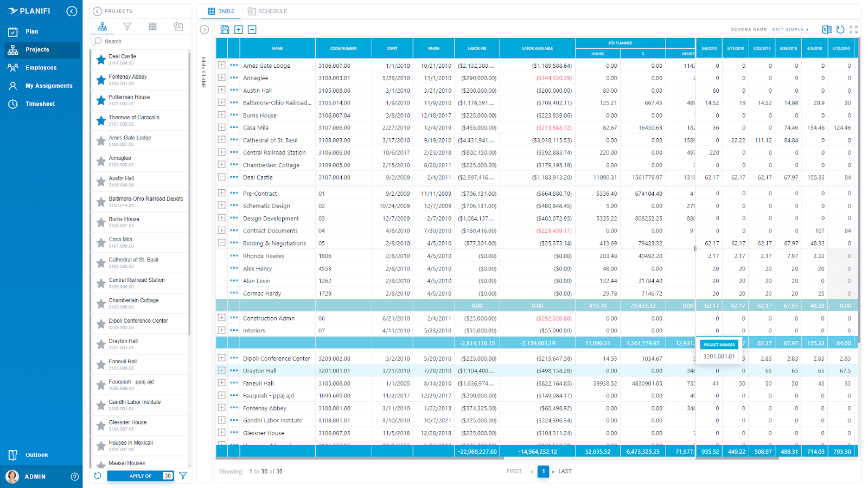Click the refresh icon near the Excel export
Viewport: 868px width, 488px height.
pyautogui.click(x=839, y=29)
